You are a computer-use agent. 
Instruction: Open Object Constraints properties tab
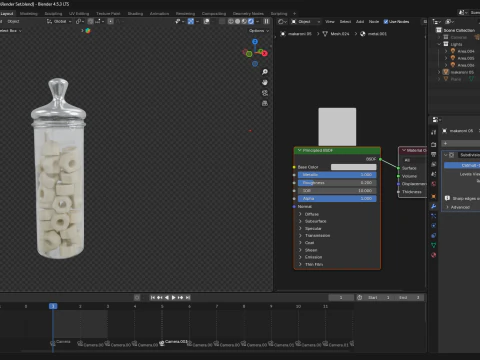pos(433,235)
